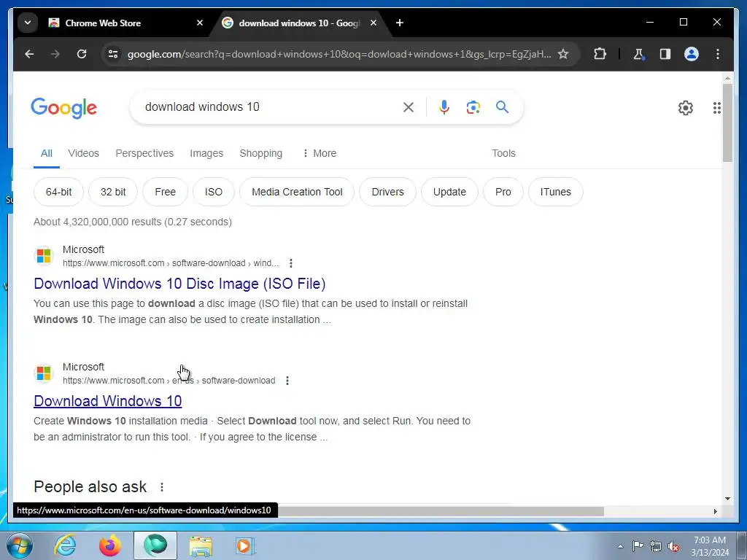This screenshot has width=747, height=560.
Task: Toggle the side panel icon
Action: pyautogui.click(x=665, y=54)
